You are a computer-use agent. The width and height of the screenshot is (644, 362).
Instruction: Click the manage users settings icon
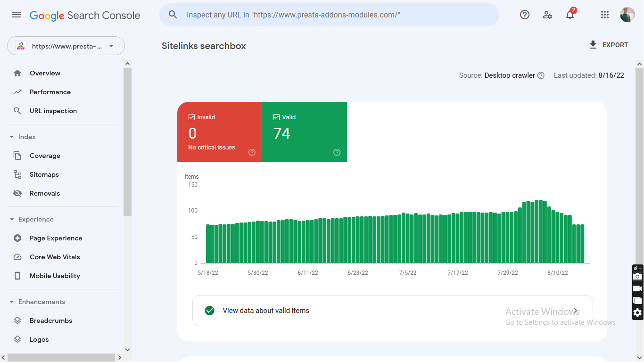click(547, 15)
